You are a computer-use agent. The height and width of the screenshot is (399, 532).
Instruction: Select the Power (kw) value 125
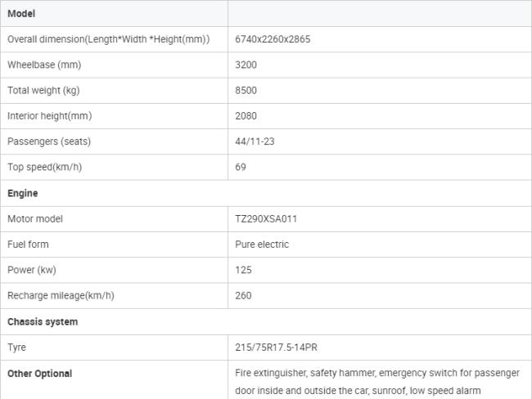(x=243, y=270)
